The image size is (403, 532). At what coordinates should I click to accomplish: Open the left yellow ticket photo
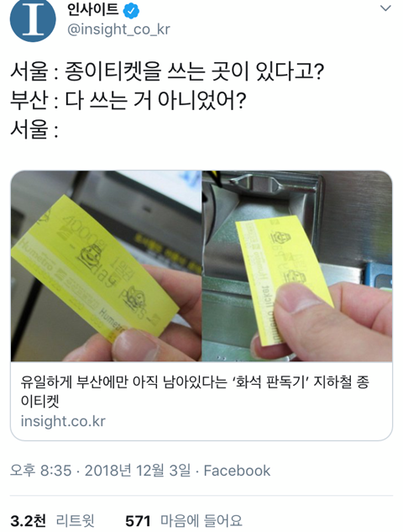click(107, 266)
